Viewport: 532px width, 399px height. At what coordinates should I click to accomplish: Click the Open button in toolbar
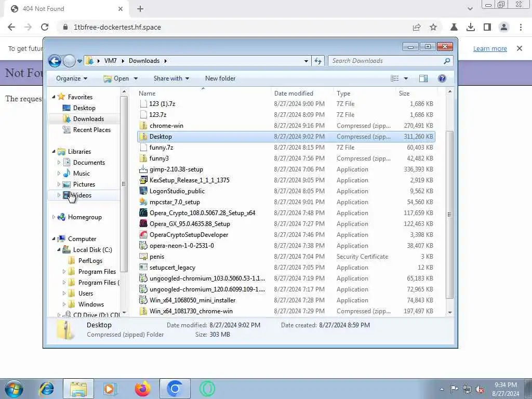point(116,79)
